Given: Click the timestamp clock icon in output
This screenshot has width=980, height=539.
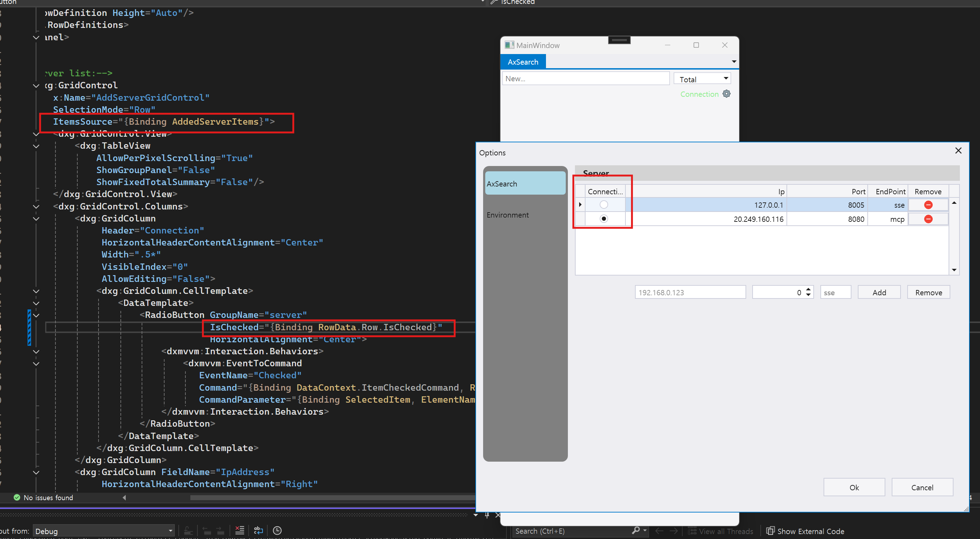Looking at the screenshot, I should (x=277, y=530).
